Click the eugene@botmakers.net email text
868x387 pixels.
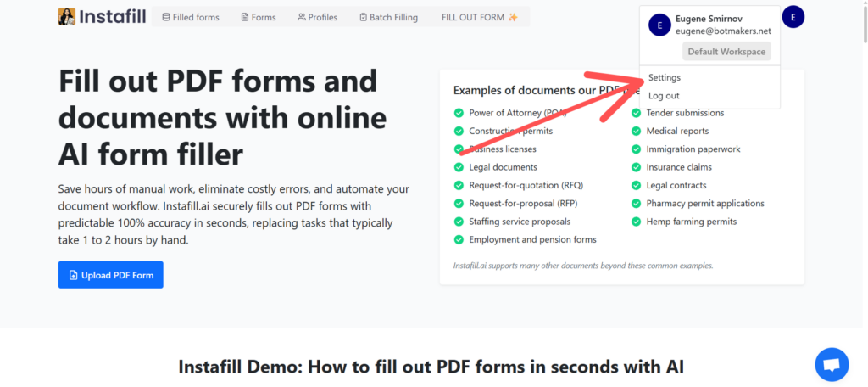[x=723, y=31]
